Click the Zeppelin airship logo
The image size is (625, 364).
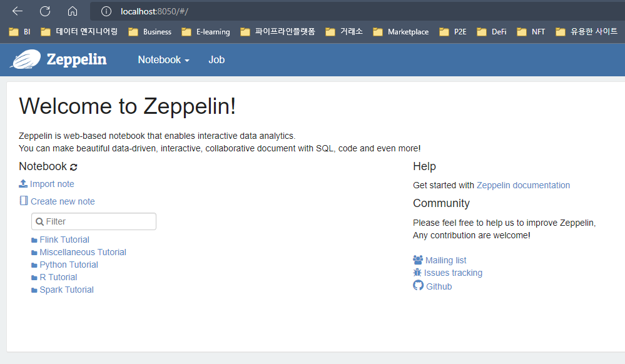tap(26, 59)
